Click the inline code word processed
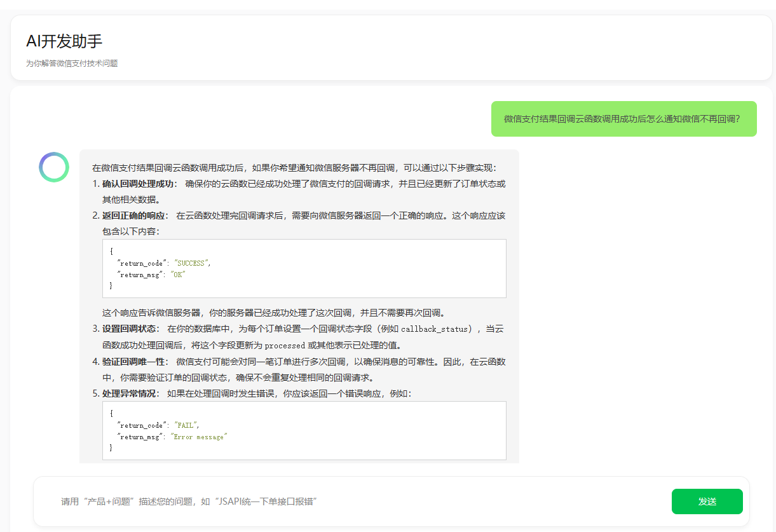This screenshot has width=776, height=532. [285, 346]
